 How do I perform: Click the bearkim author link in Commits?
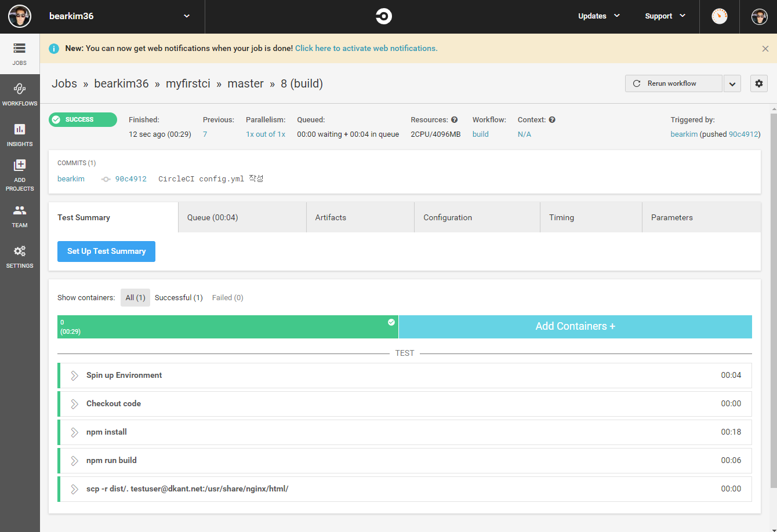(x=71, y=179)
